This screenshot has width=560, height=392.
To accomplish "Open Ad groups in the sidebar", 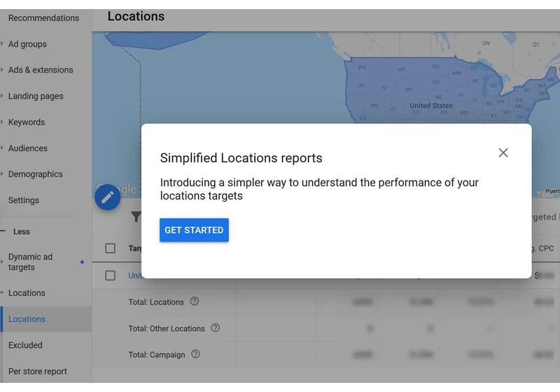I will [27, 44].
